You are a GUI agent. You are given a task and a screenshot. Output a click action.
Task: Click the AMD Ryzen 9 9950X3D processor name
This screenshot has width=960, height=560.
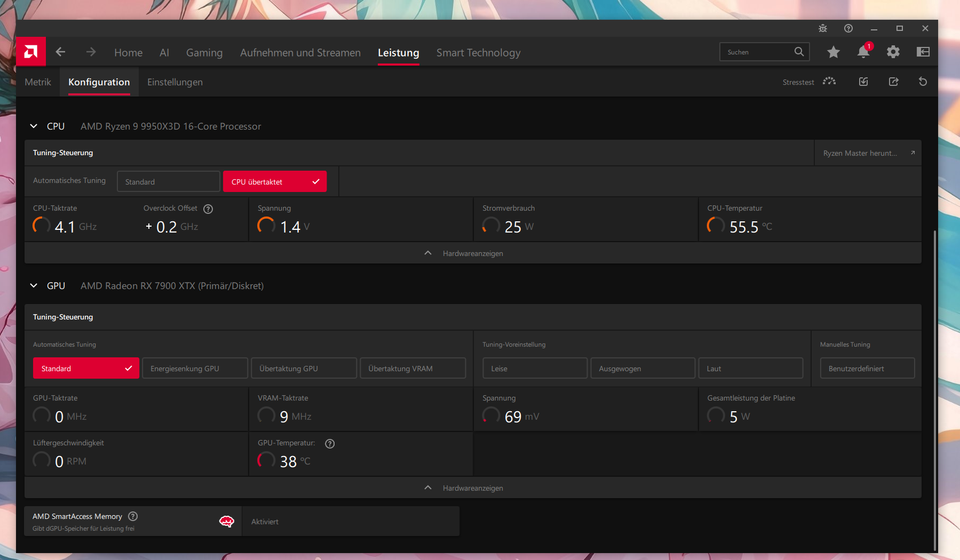click(x=171, y=126)
